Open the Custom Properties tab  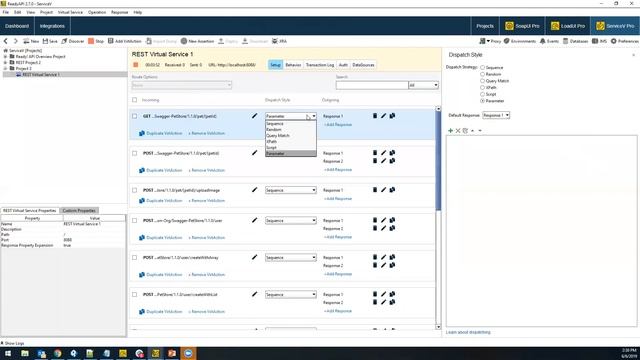[79, 211]
